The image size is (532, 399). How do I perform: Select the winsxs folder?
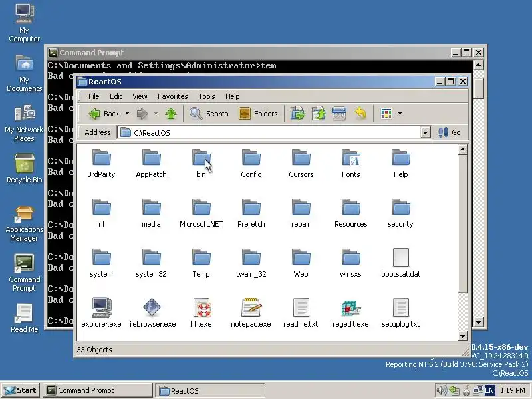351,263
